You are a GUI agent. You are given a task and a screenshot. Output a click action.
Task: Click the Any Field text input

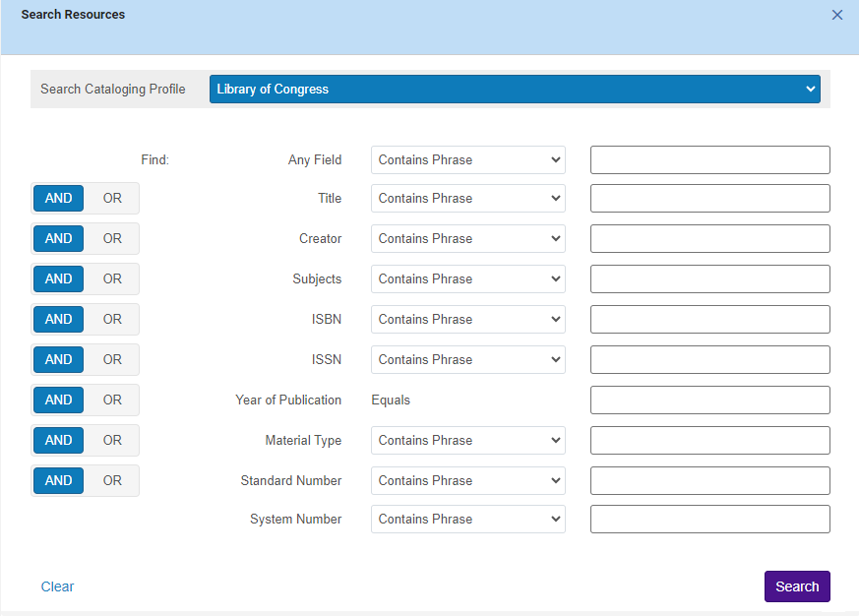tap(709, 160)
